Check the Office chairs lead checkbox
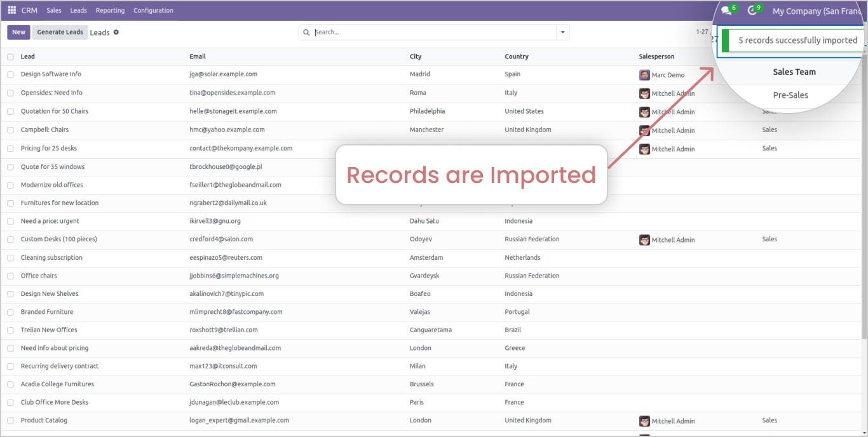 pos(10,276)
